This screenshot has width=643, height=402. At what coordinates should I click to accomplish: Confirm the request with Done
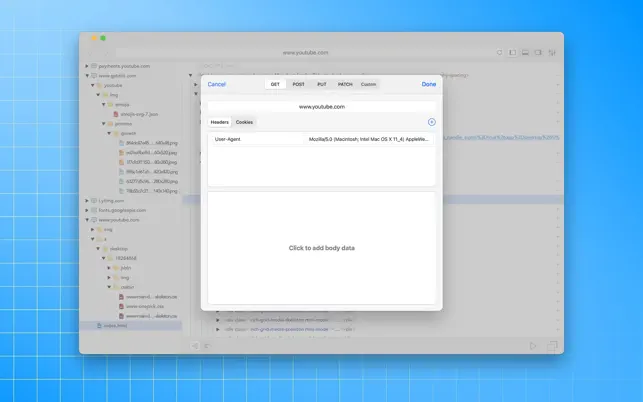tap(429, 84)
